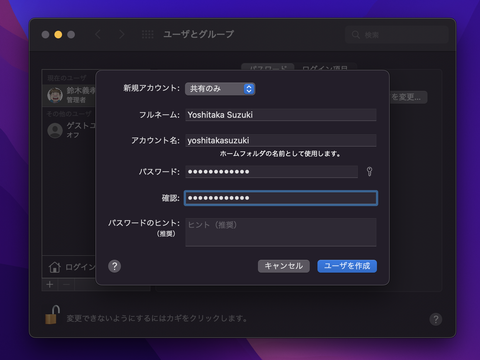Viewport: 480px width, 360px height.
Task: Click the ユーザを作成 button
Action: coord(347,266)
